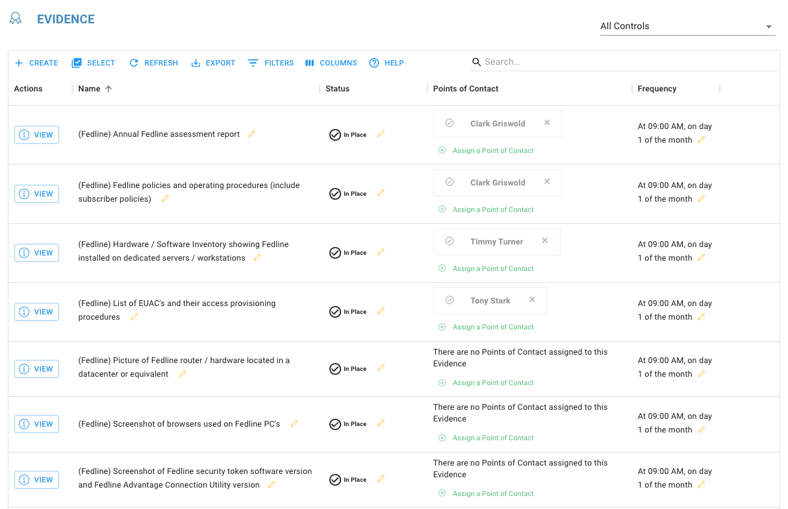This screenshot has width=788, height=509.
Task: Toggle check circle on Clark Griswold chip in policies row
Action: pyautogui.click(x=450, y=182)
